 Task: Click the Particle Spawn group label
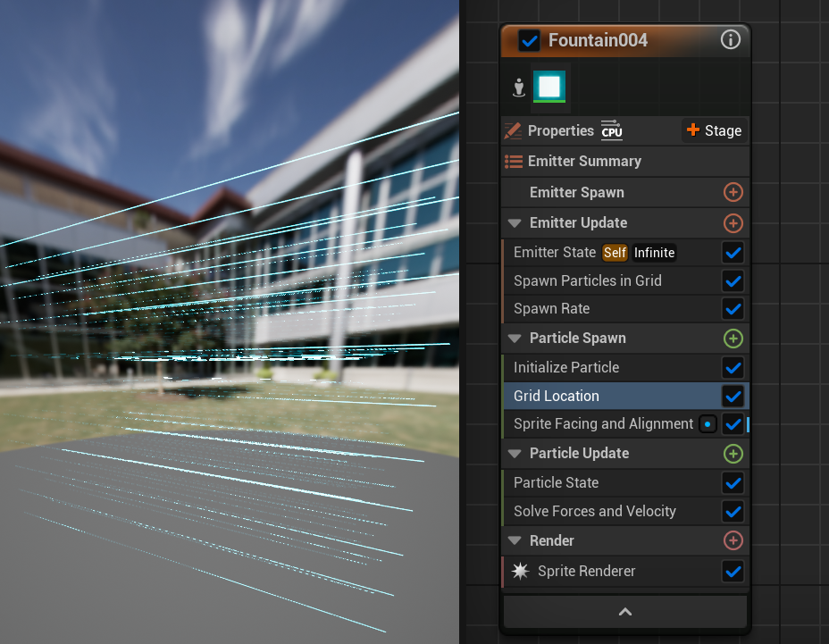[x=578, y=338]
